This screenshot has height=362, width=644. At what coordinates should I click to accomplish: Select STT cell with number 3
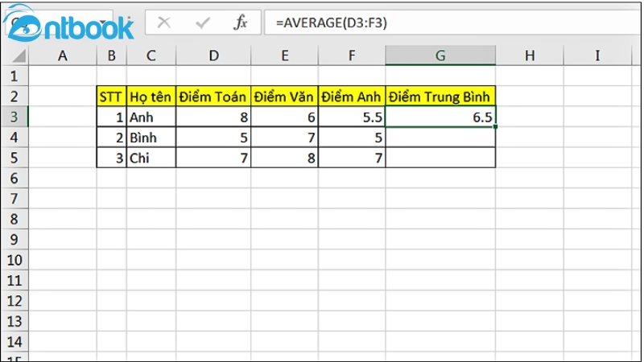[111, 158]
